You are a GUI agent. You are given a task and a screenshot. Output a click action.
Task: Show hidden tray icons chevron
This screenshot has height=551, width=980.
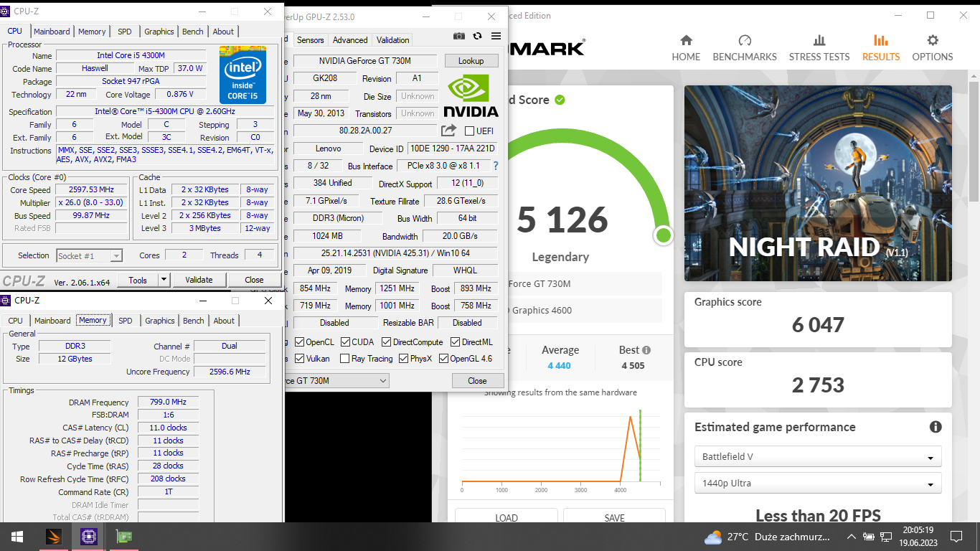coord(852,537)
